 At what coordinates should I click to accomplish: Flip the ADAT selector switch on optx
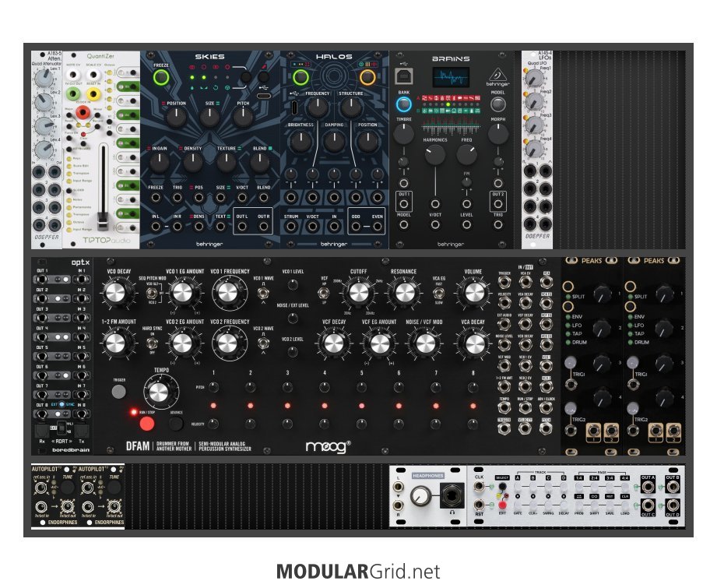click(x=62, y=428)
